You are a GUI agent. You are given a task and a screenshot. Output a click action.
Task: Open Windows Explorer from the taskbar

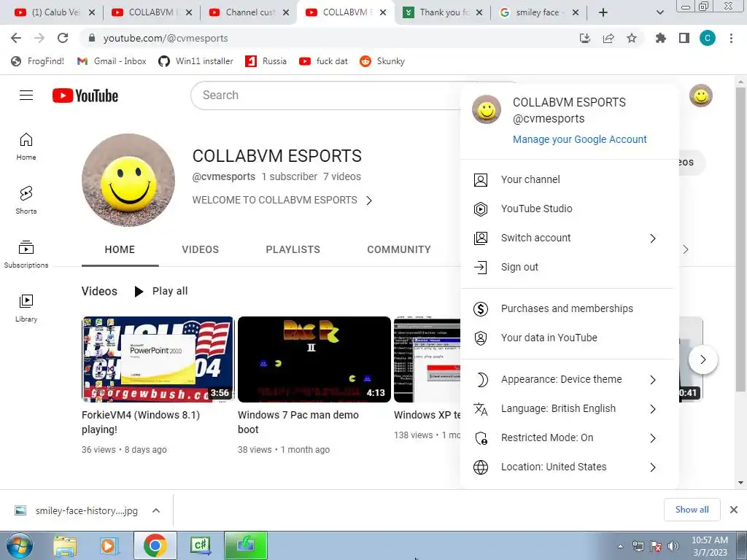[x=65, y=545]
